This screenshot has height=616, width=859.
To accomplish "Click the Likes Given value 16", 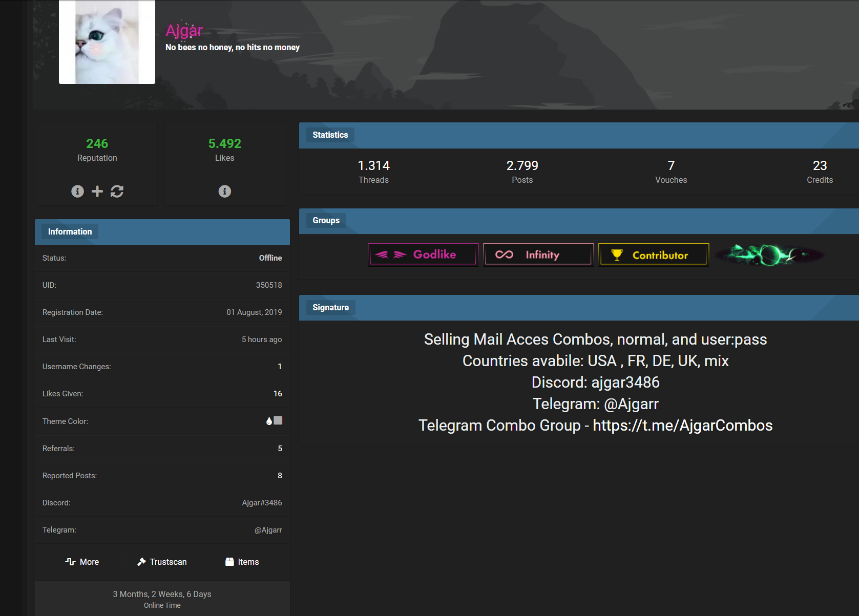I will click(x=278, y=394).
